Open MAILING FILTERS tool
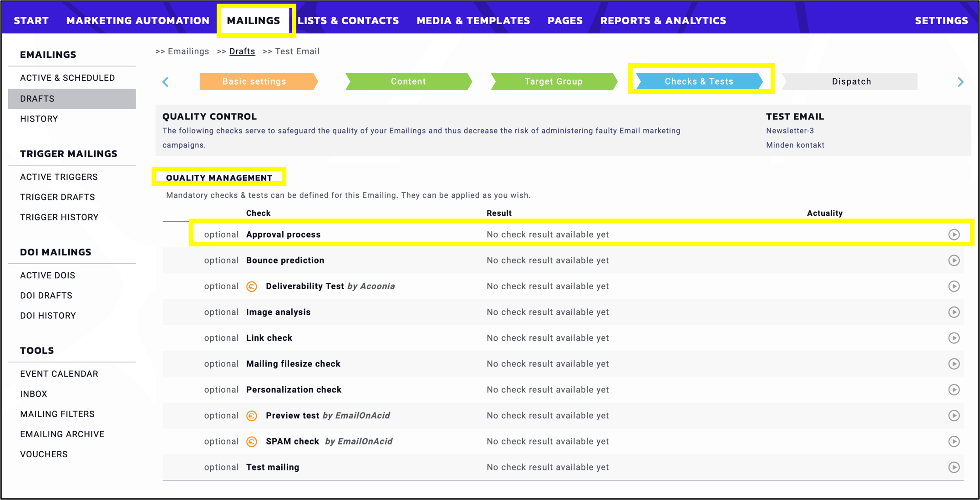The width and height of the screenshot is (980, 500). [57, 414]
